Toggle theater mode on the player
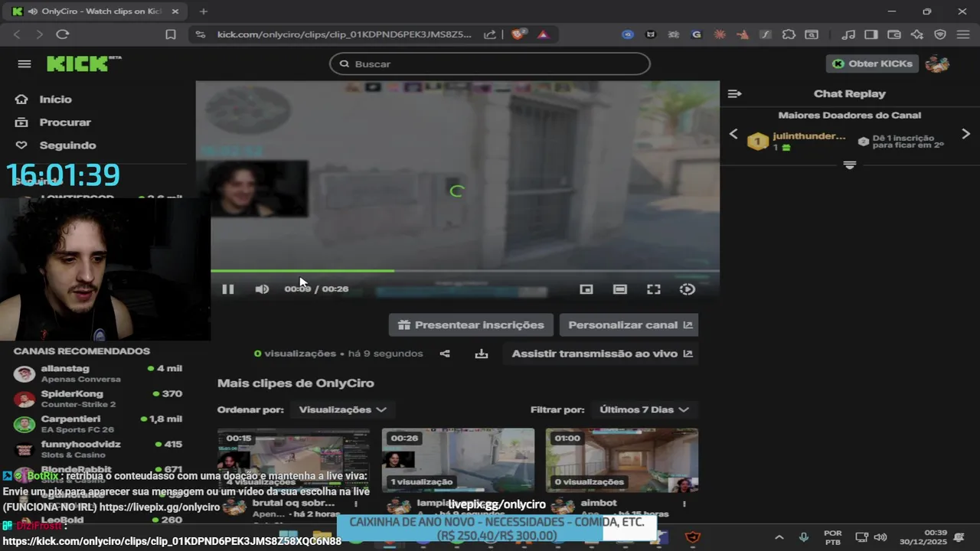980x551 pixels. [620, 289]
